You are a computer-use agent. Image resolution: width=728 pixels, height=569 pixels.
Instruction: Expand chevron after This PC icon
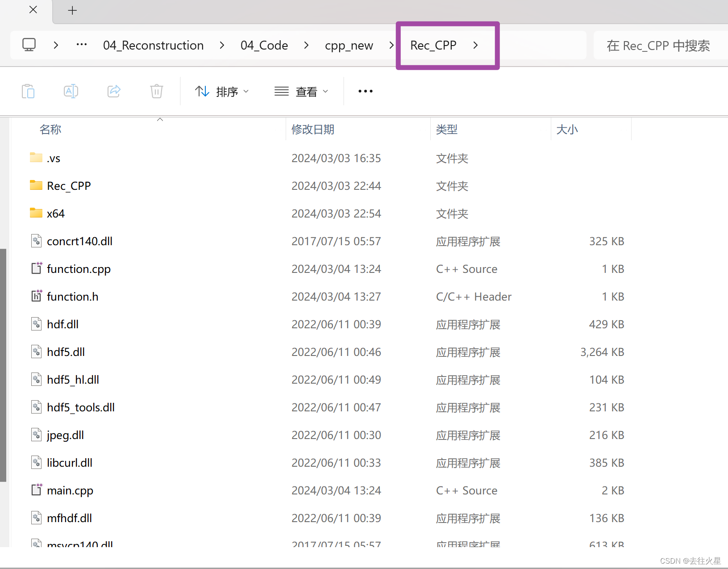[x=56, y=45]
